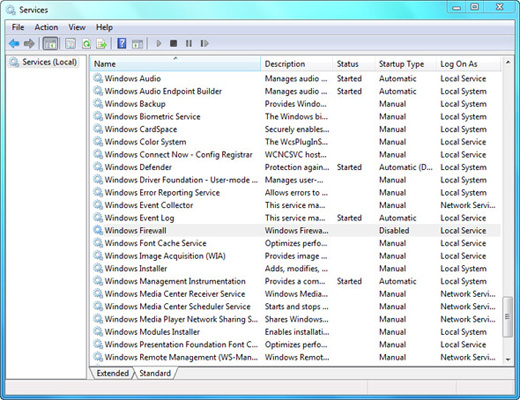The height and width of the screenshot is (400, 520).
Task: Switch to the Standard tab
Action: click(155, 373)
